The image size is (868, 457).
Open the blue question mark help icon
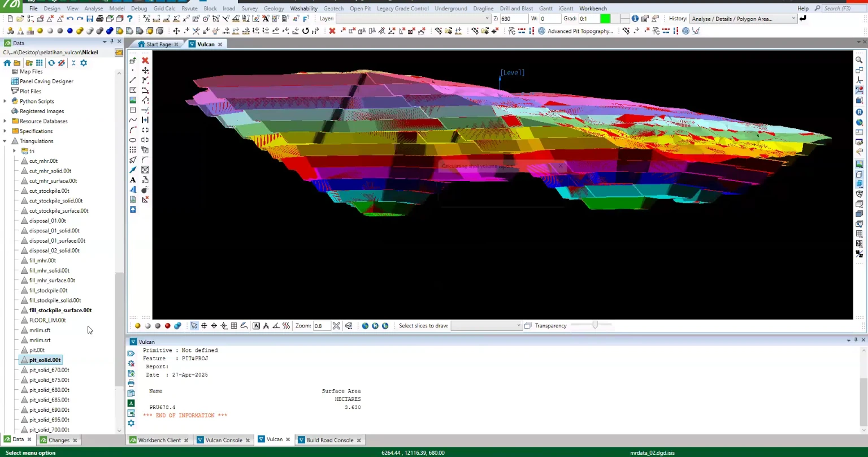point(129,19)
